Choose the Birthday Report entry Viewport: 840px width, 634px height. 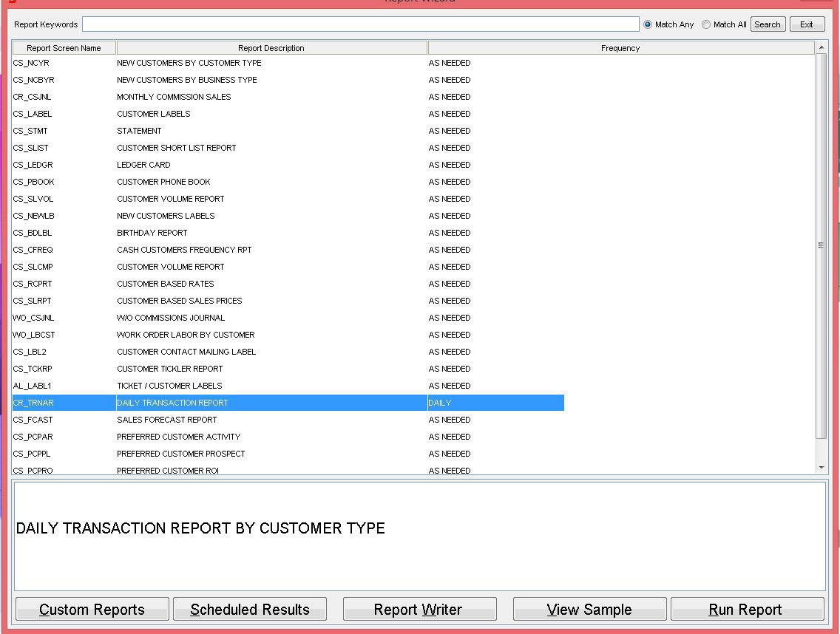[x=152, y=233]
